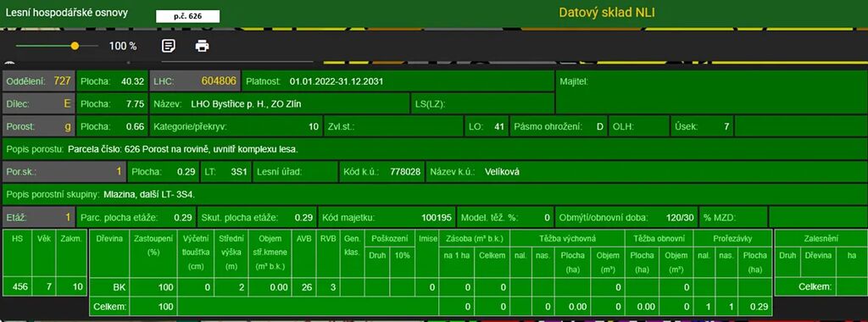Open the notes document icon
The height and width of the screenshot is (322, 868).
point(169,46)
